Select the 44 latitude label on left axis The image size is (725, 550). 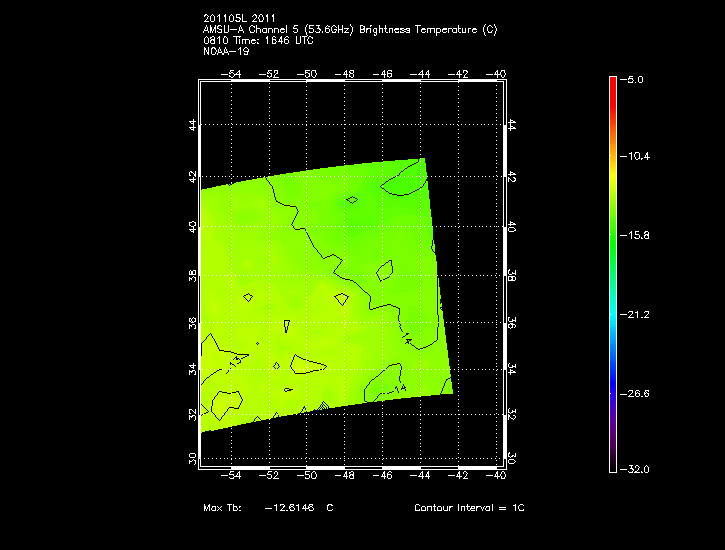[x=191, y=125]
